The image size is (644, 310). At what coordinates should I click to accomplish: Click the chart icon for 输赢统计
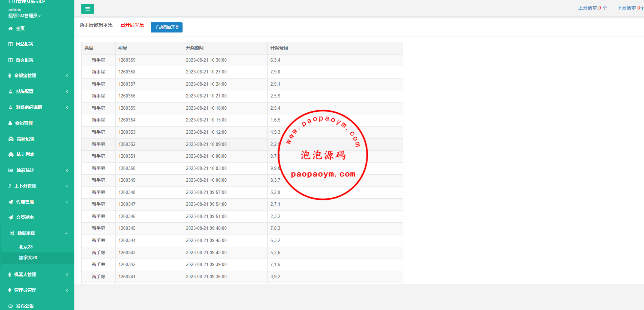click(x=11, y=171)
